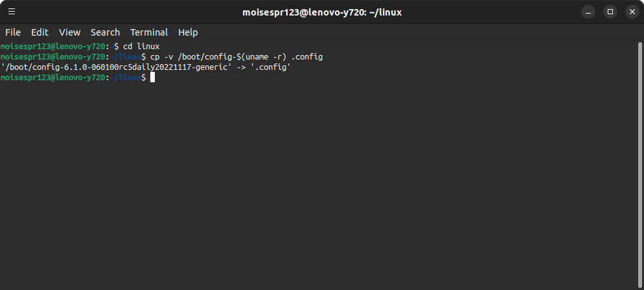Minimize the terminal window
The width and height of the screenshot is (644, 290).
pyautogui.click(x=588, y=12)
